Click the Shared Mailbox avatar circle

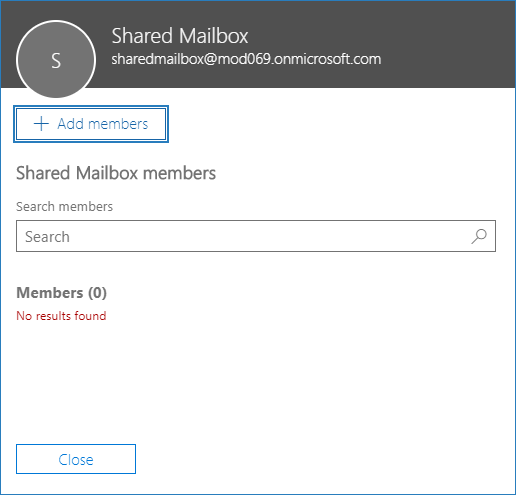click(x=56, y=59)
